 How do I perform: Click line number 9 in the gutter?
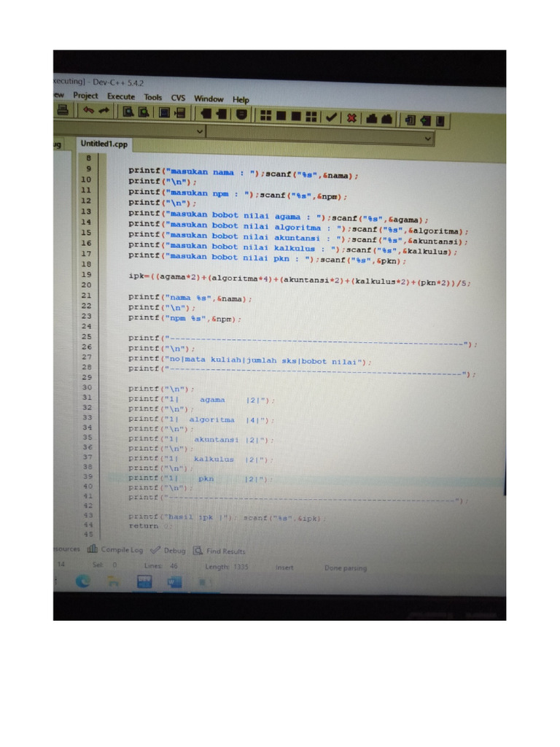[x=88, y=169]
